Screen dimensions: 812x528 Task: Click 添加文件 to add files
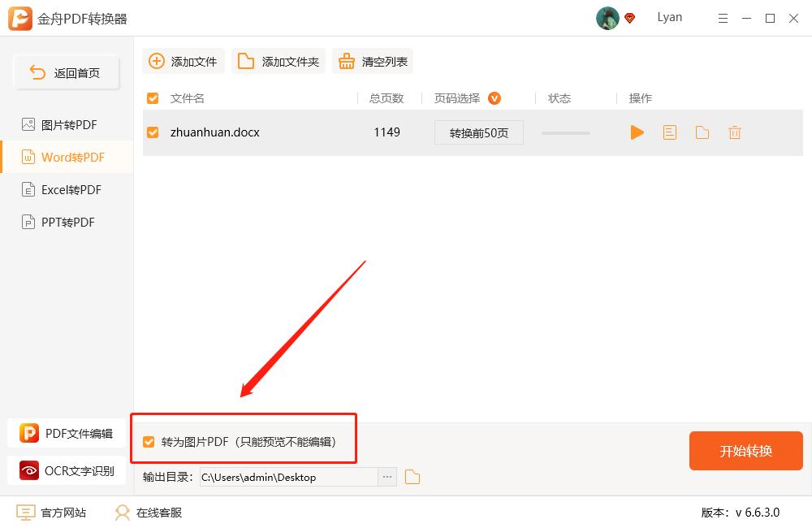coord(183,60)
